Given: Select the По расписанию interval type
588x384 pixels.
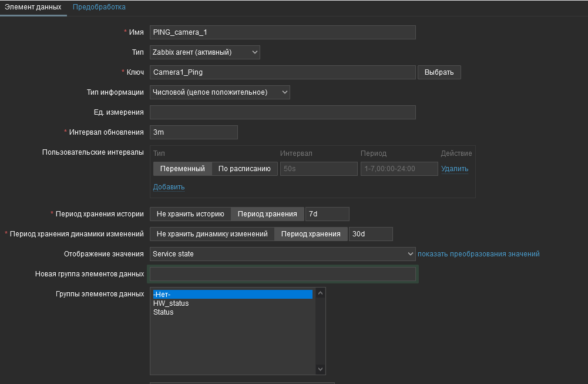Looking at the screenshot, I should tap(244, 169).
